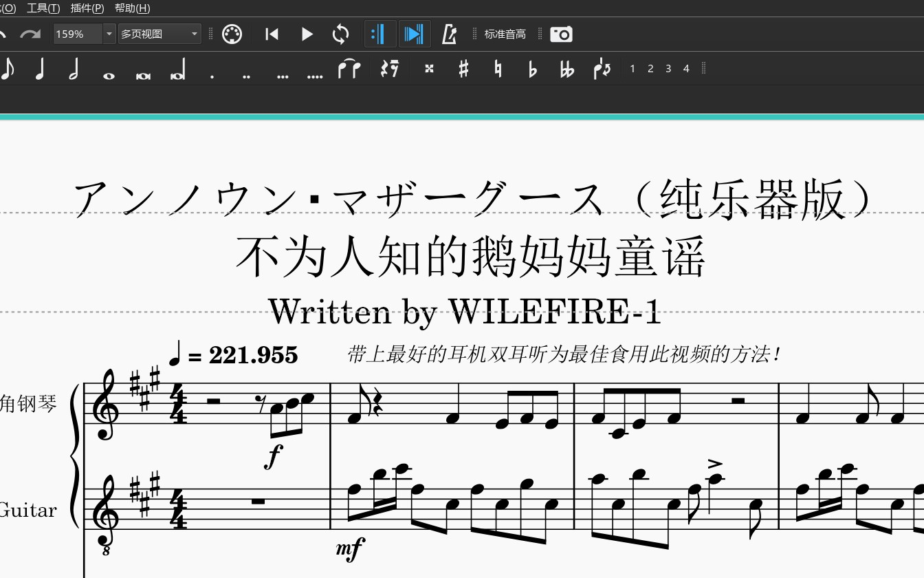
Task: Select the half note duration
Action: (x=74, y=69)
